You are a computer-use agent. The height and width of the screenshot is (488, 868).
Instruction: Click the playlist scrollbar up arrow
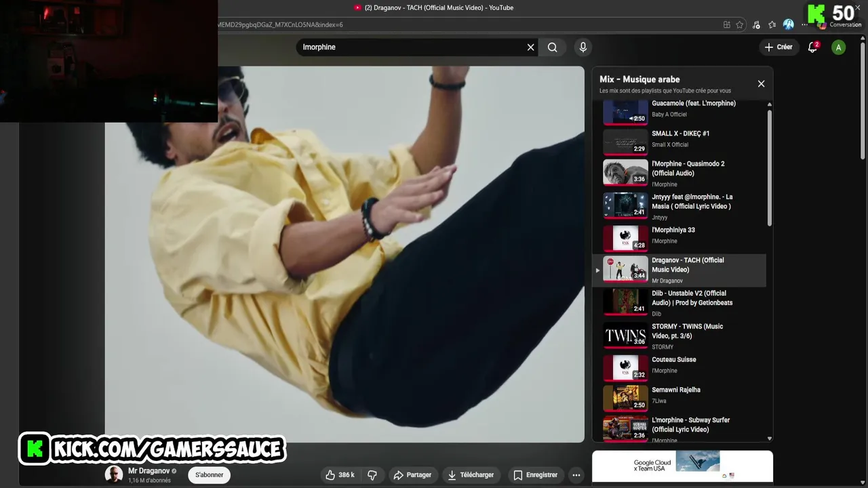769,104
